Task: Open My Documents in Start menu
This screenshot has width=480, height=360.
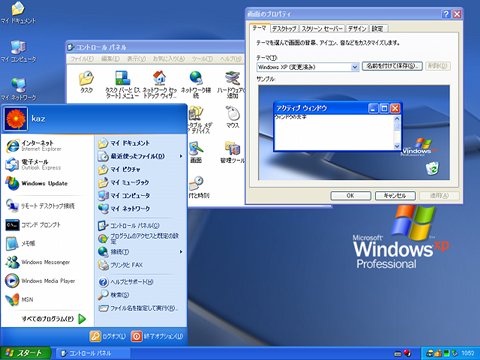Action: tap(124, 143)
